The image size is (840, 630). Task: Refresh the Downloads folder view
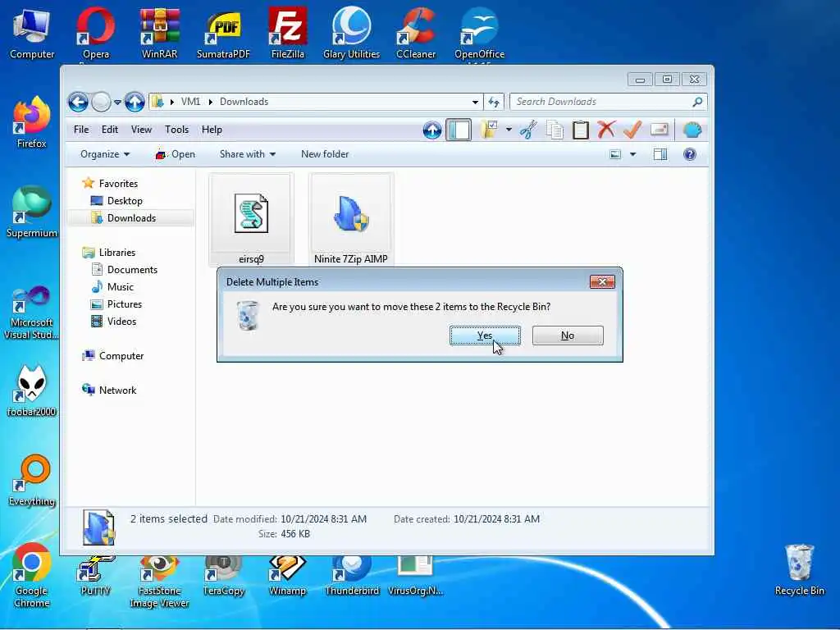point(494,102)
